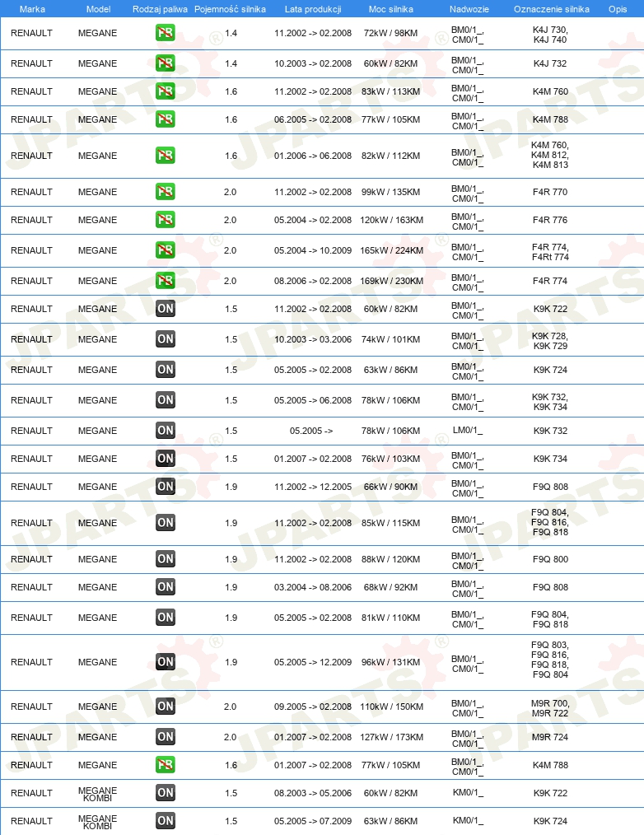Click engine codes M9R 700, M9R 722
Image resolution: width=644 pixels, height=835 pixels.
[550, 708]
